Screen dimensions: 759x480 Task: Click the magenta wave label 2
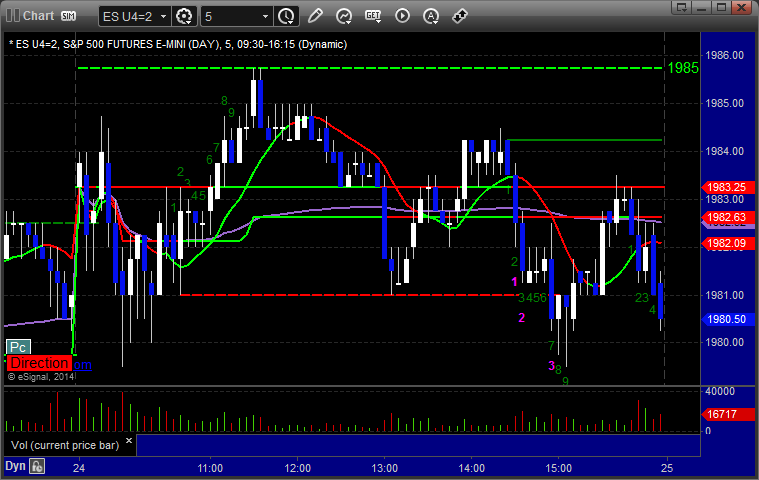(521, 318)
